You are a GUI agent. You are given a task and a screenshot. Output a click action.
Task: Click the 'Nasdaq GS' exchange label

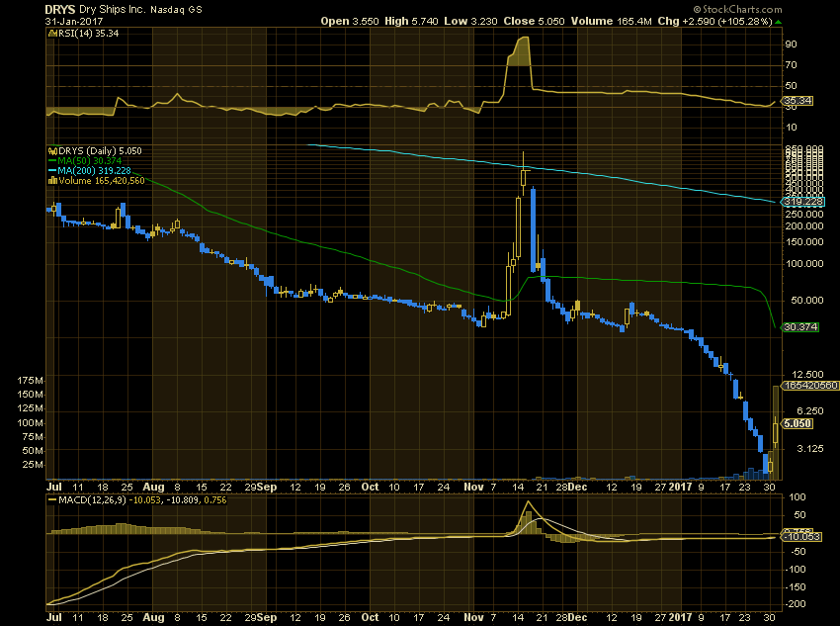pos(176,10)
